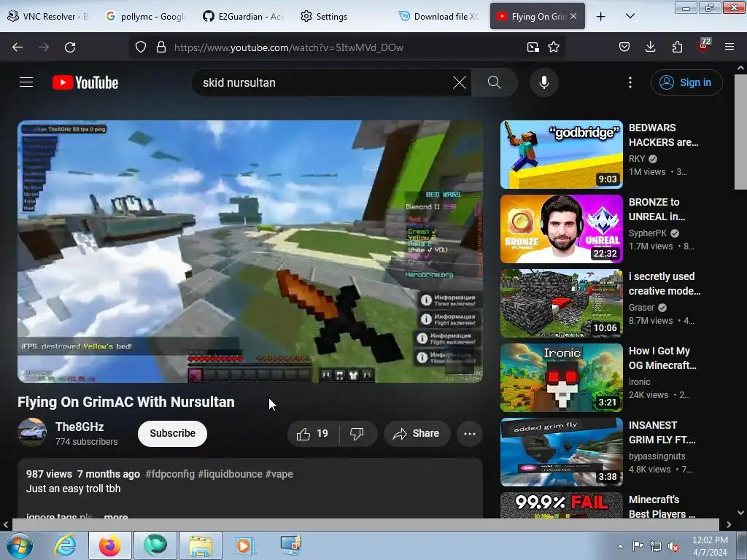Image resolution: width=747 pixels, height=560 pixels.
Task: Click Firefox icon in taskbar
Action: [109, 545]
